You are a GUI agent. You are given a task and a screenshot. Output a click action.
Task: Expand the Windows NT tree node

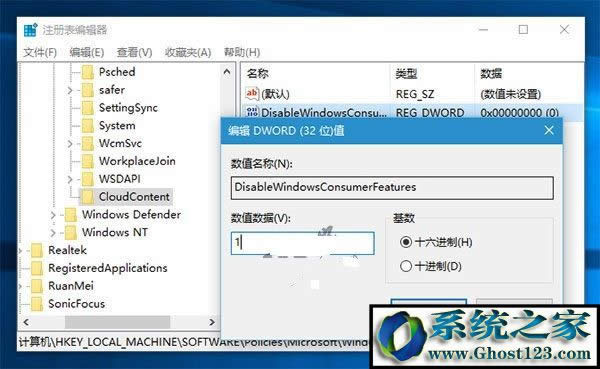[x=53, y=233]
